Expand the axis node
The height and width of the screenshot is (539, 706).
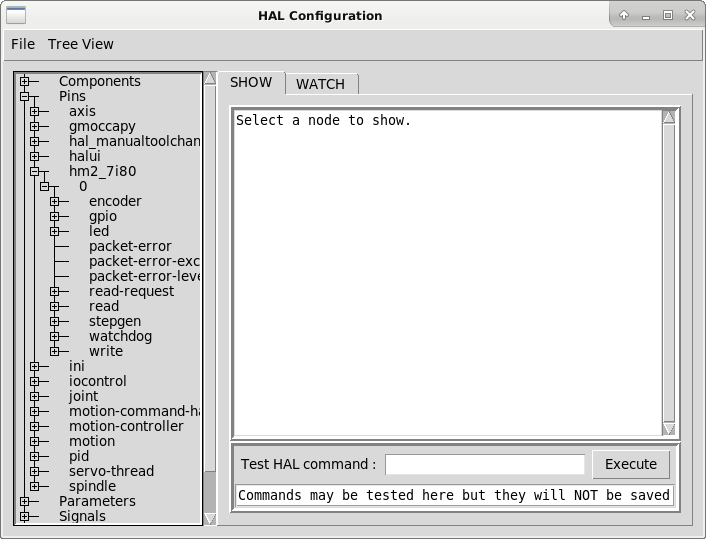coord(35,111)
